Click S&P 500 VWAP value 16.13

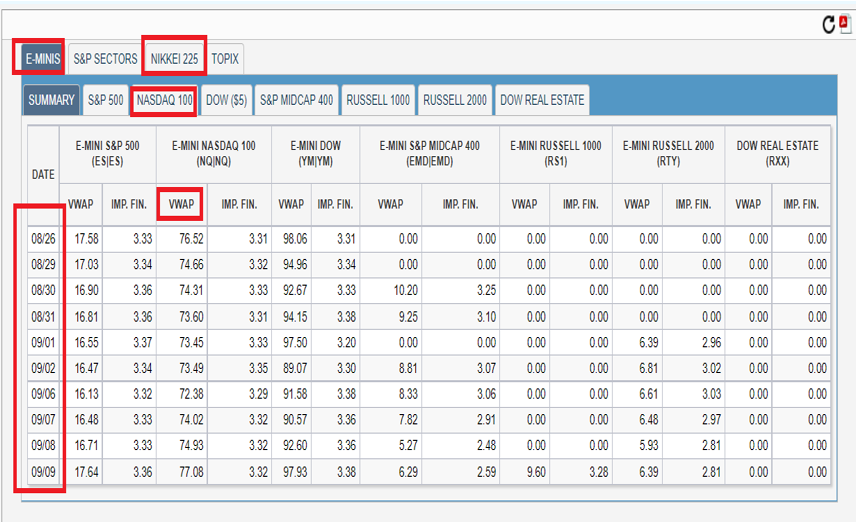coord(87,394)
